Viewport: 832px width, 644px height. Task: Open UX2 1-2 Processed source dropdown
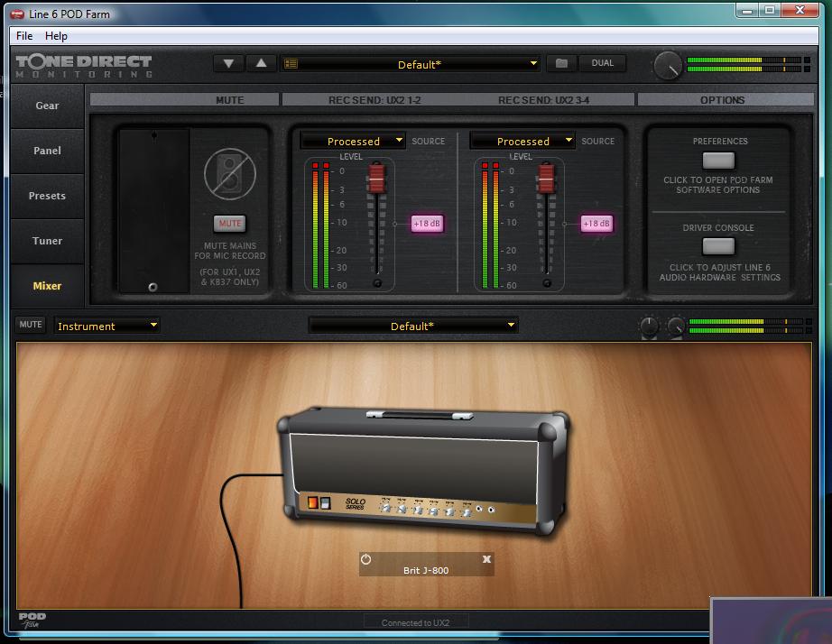pyautogui.click(x=353, y=141)
